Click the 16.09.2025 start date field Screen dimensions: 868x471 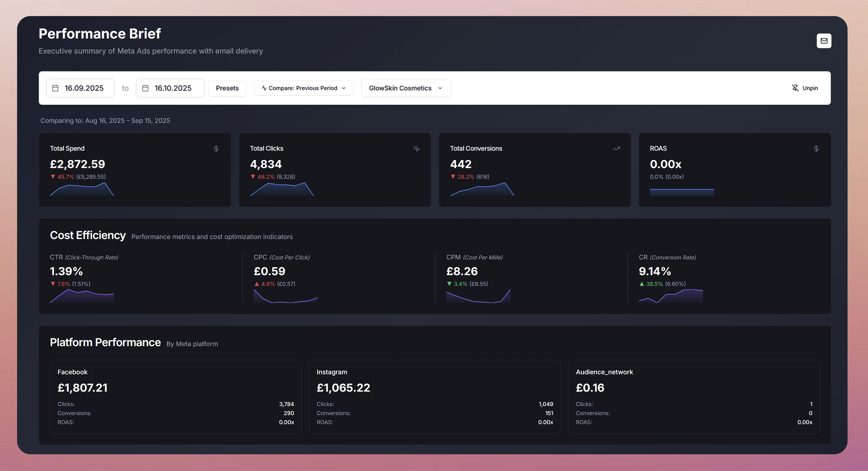tap(84, 88)
